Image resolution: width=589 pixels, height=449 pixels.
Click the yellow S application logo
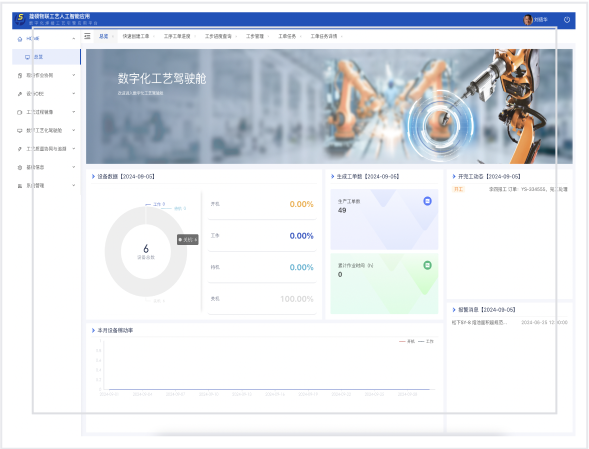(x=20, y=19)
